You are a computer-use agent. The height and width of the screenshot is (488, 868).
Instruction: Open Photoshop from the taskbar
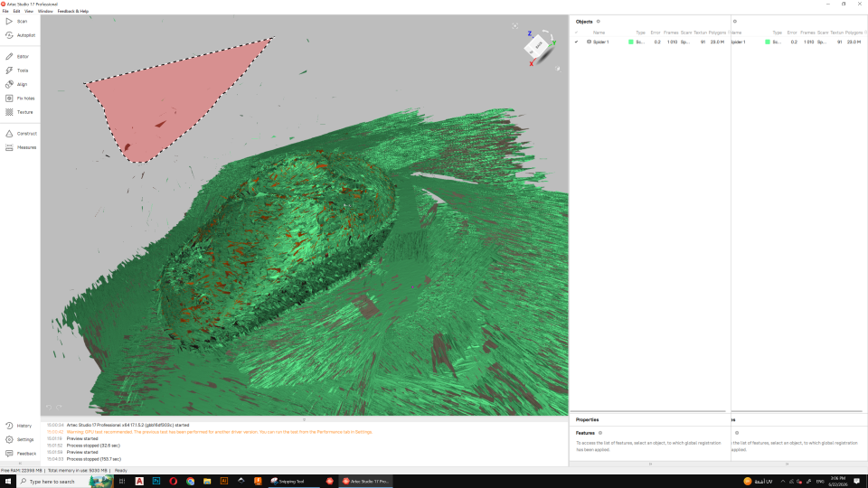tap(156, 482)
